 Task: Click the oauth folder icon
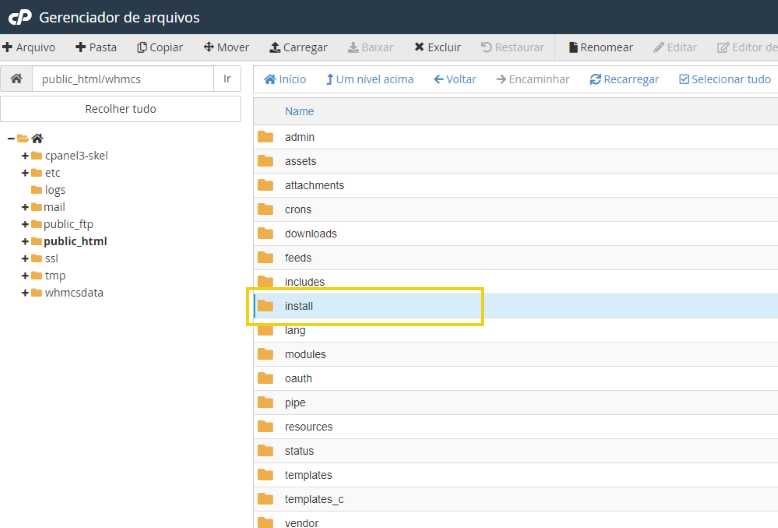(x=265, y=378)
